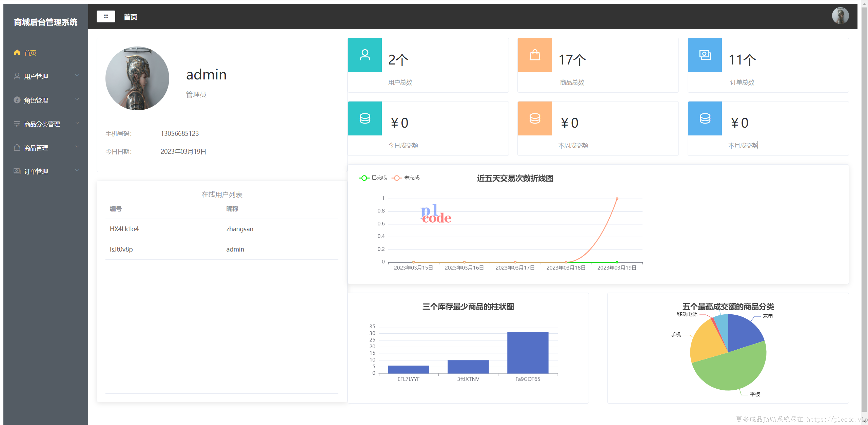Click the teal coins icon for today's turnover
This screenshot has width=868, height=425.
click(365, 118)
